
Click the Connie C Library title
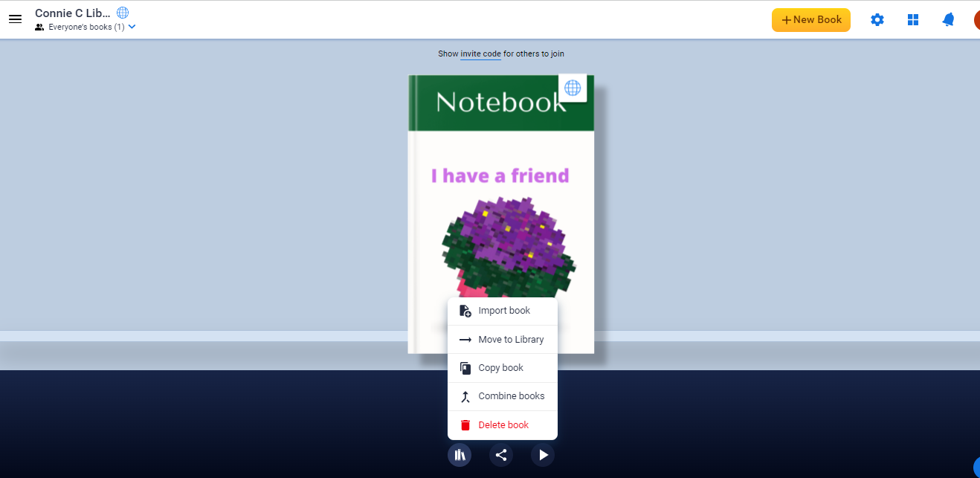[x=72, y=13]
